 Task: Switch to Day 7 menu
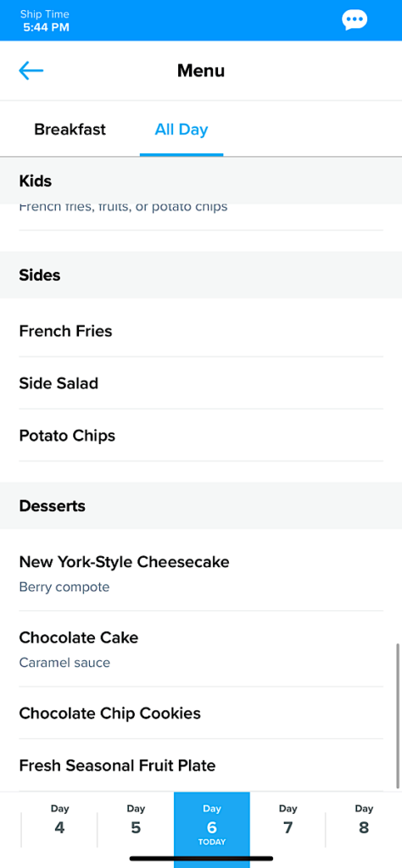pyautogui.click(x=288, y=821)
